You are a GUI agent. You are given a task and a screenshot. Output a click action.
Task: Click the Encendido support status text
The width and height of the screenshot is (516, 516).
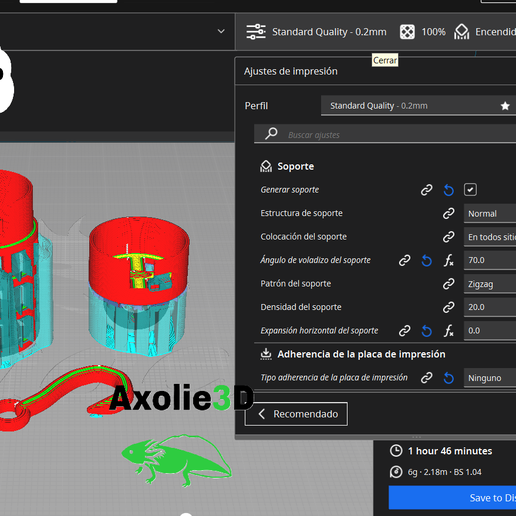click(x=495, y=32)
